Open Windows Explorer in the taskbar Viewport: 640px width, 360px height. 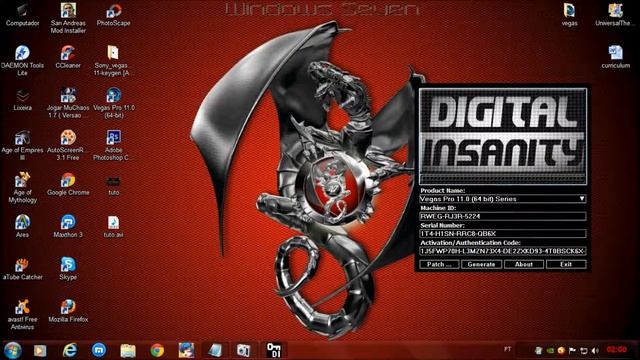128,350
